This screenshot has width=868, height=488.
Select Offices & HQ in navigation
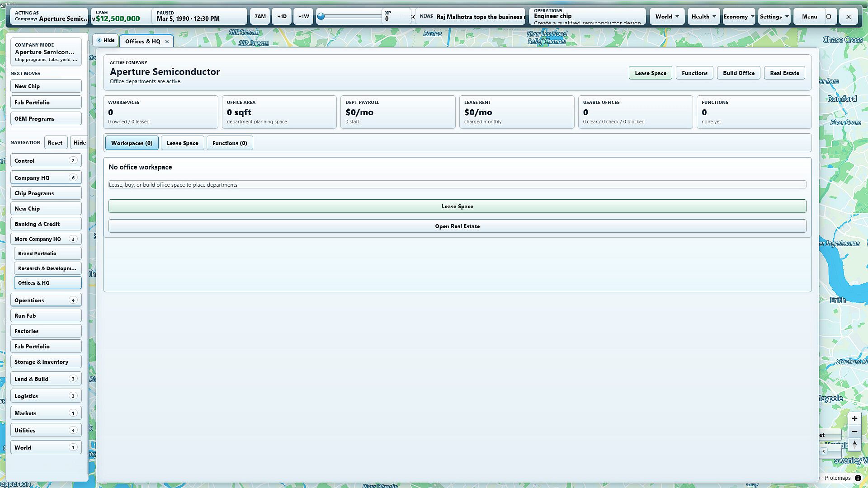click(48, 283)
